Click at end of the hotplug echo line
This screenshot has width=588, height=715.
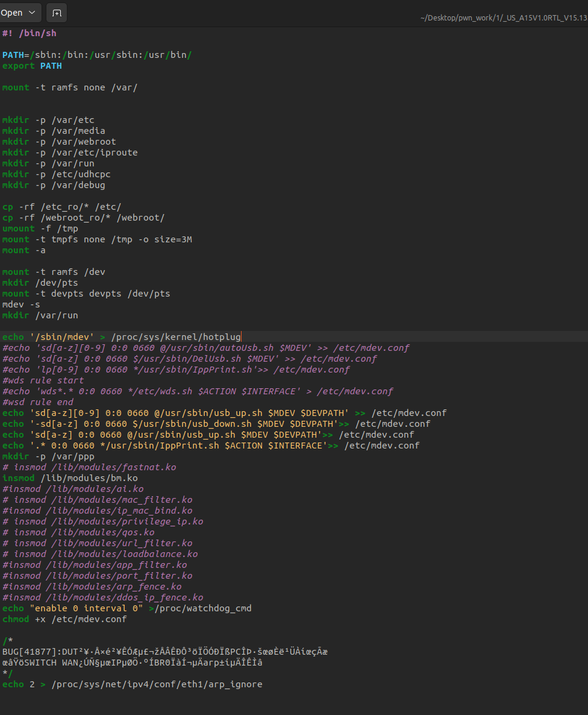[241, 337]
